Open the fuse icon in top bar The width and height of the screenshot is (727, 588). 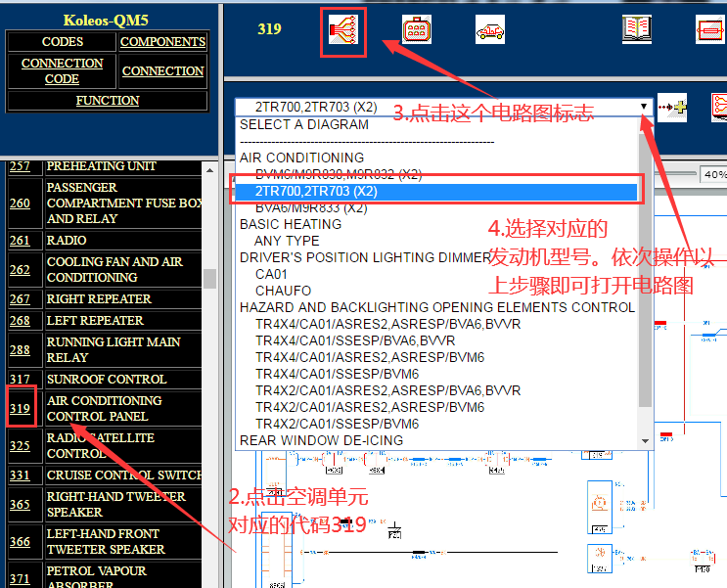[710, 29]
